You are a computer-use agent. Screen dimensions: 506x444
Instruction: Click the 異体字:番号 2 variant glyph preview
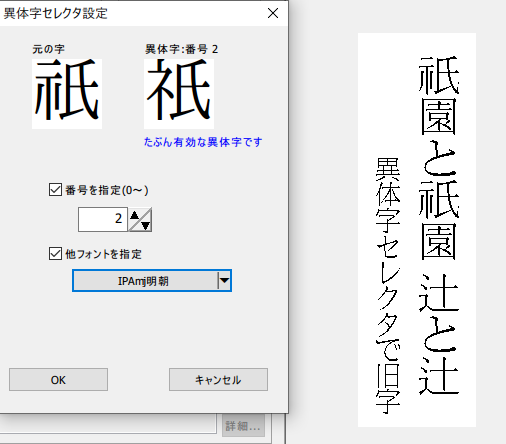[x=179, y=94]
